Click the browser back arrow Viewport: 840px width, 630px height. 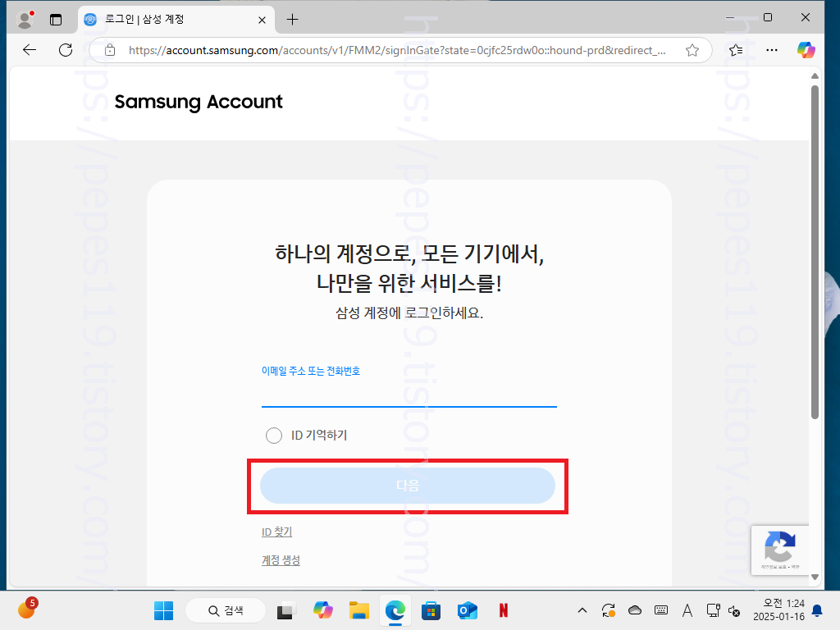[30, 50]
